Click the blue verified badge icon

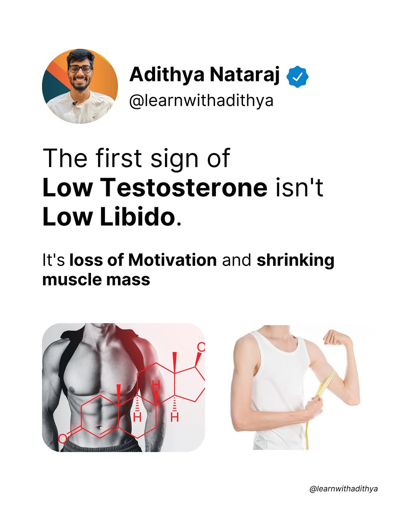tap(297, 77)
